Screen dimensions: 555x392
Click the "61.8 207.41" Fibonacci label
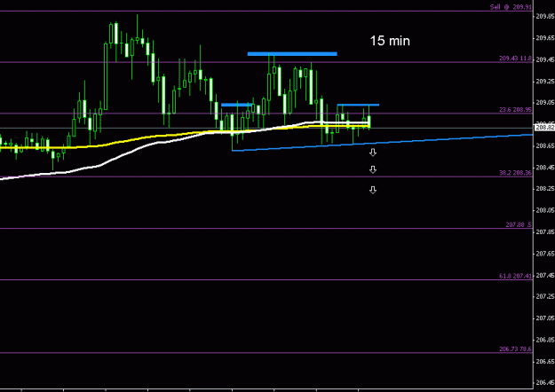515,276
